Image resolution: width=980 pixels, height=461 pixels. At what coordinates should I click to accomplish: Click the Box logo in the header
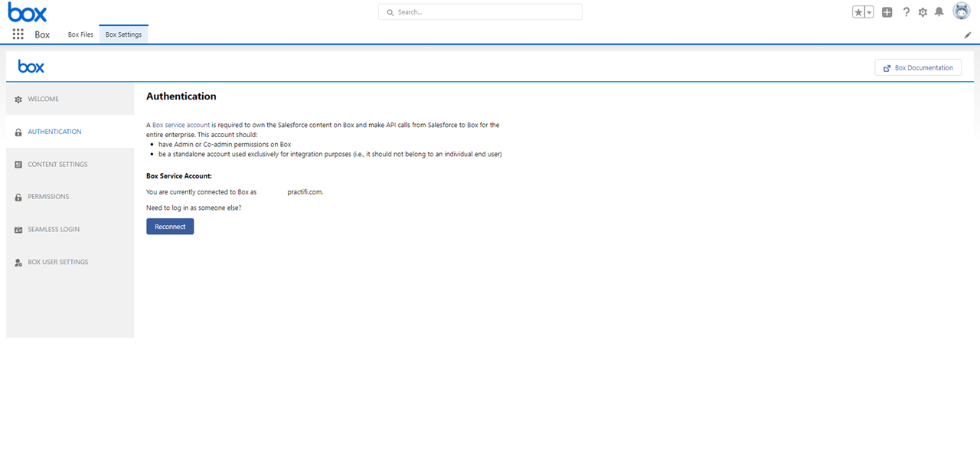click(28, 12)
